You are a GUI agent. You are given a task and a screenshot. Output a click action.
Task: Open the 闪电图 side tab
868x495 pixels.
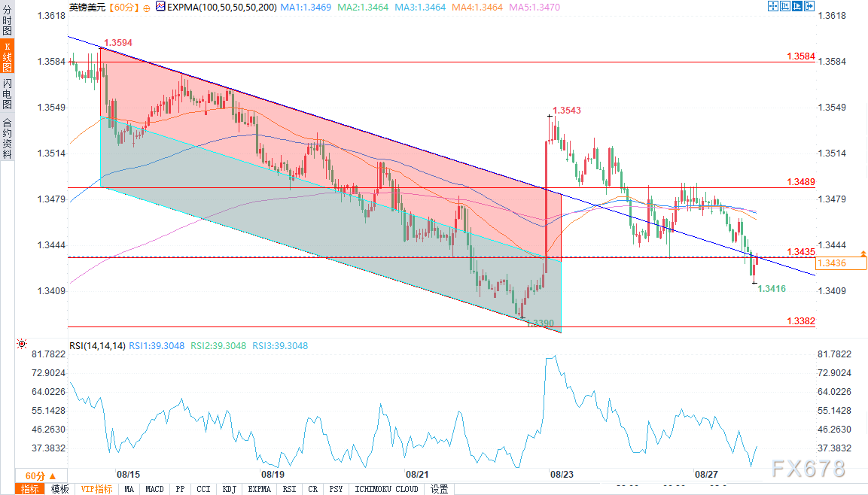7,93
